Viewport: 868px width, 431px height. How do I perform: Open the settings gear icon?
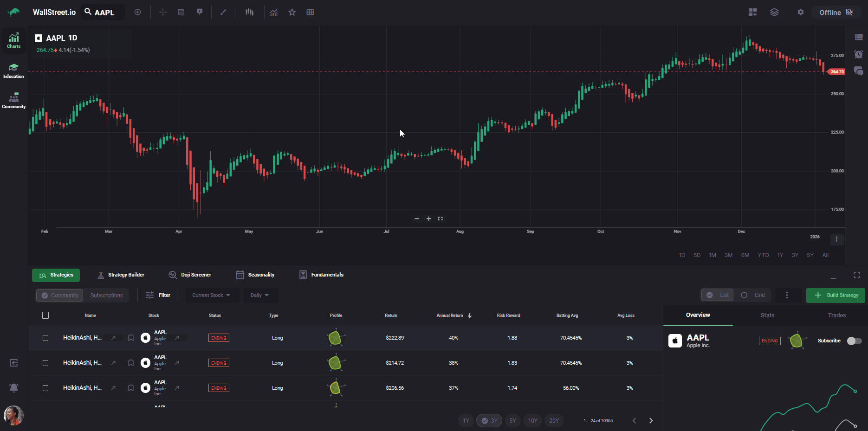point(800,12)
